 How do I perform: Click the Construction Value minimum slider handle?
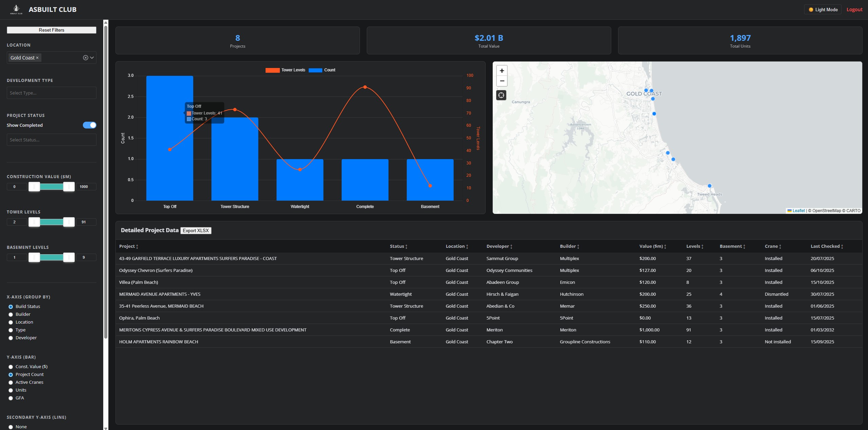(x=34, y=187)
